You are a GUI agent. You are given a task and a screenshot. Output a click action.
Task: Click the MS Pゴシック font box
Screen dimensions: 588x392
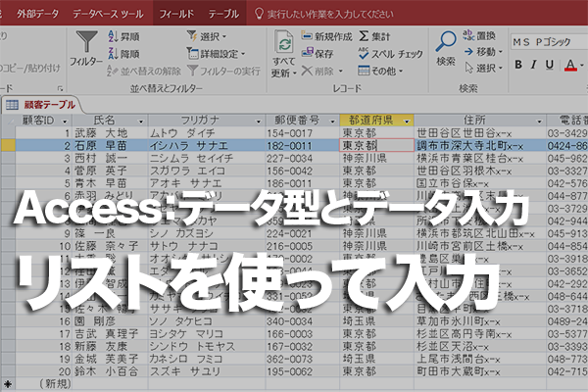pyautogui.click(x=549, y=42)
